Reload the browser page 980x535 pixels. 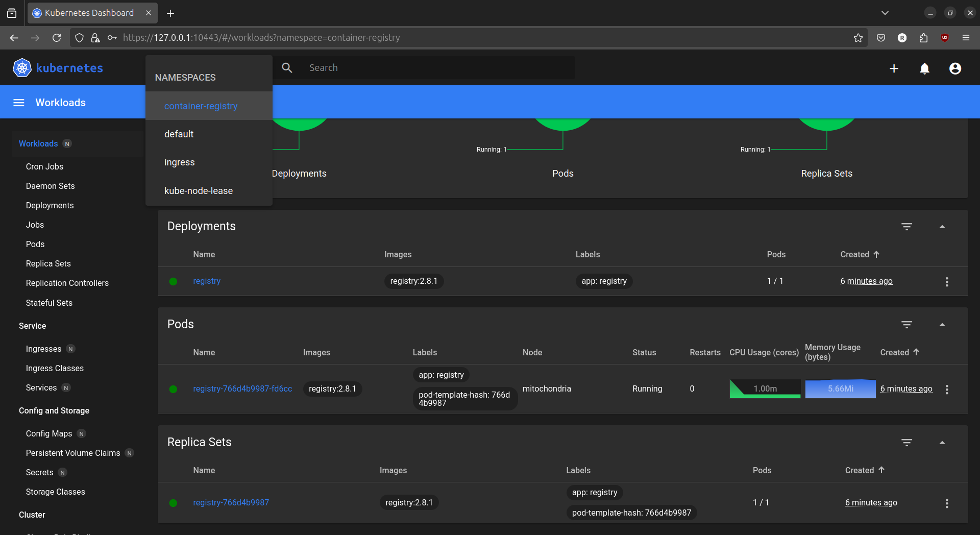[57, 38]
